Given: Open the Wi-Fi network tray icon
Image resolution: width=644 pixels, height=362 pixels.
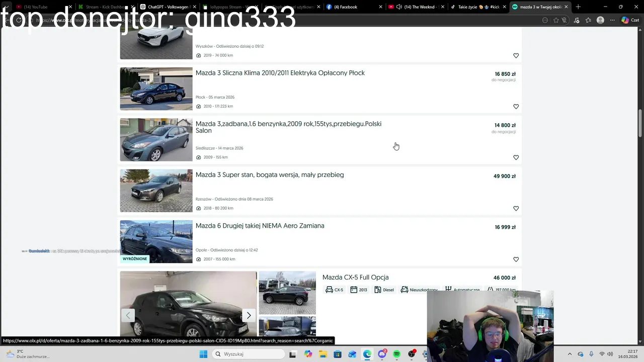Looking at the screenshot, I should point(602,354).
